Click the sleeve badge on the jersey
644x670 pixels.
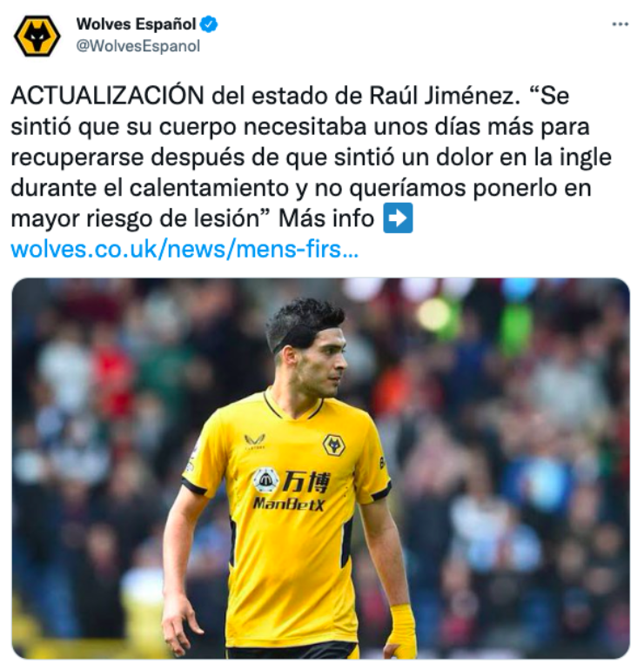tap(191, 458)
